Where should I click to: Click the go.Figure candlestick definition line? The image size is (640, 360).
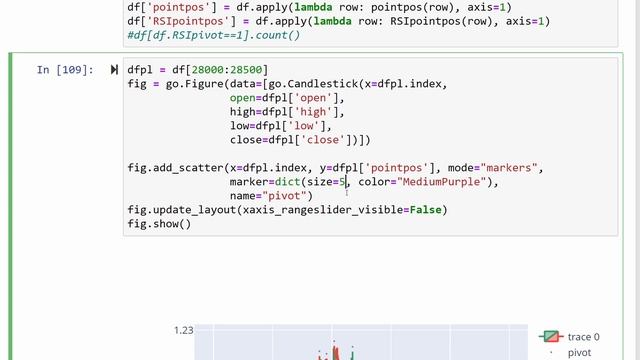pyautogui.click(x=287, y=84)
